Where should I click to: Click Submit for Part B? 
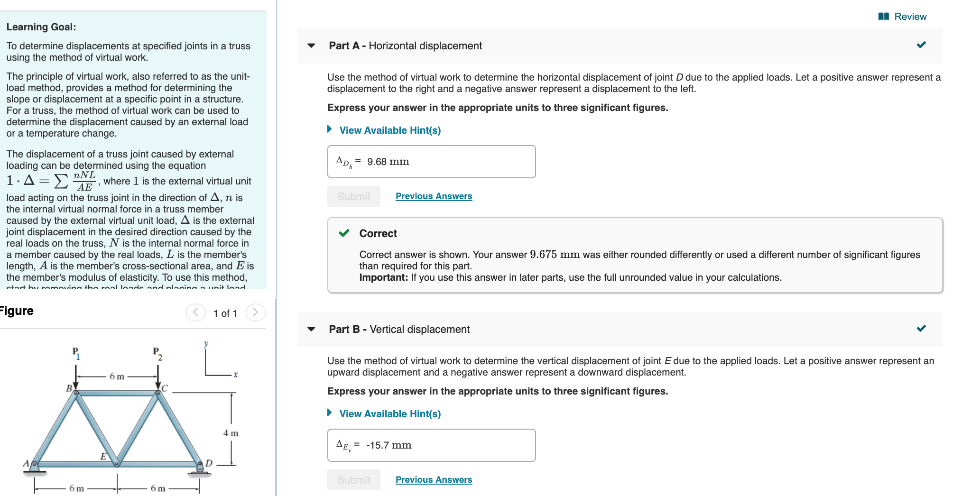pos(353,479)
